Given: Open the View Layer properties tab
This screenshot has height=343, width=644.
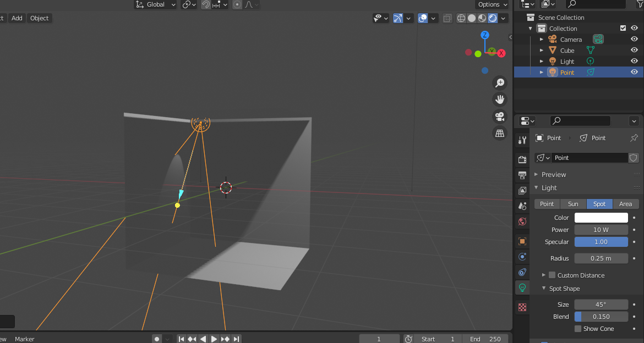Looking at the screenshot, I should pos(522,191).
